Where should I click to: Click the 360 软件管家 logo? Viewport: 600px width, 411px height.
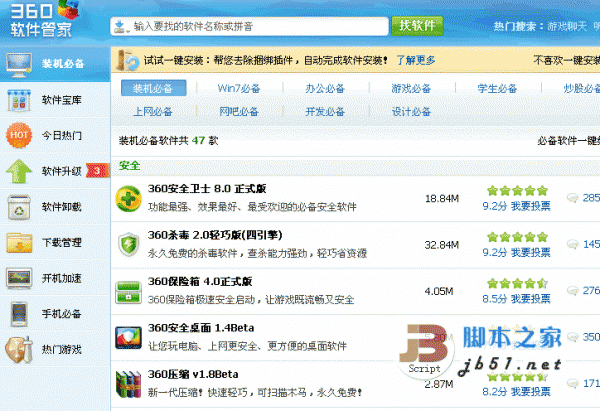[45, 19]
